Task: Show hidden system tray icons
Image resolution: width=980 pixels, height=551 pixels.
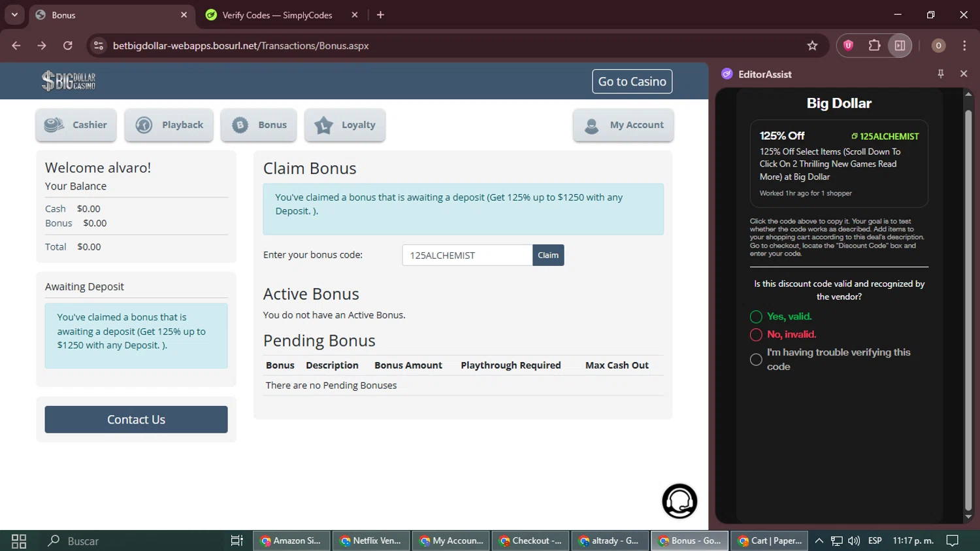Action: [x=819, y=541]
